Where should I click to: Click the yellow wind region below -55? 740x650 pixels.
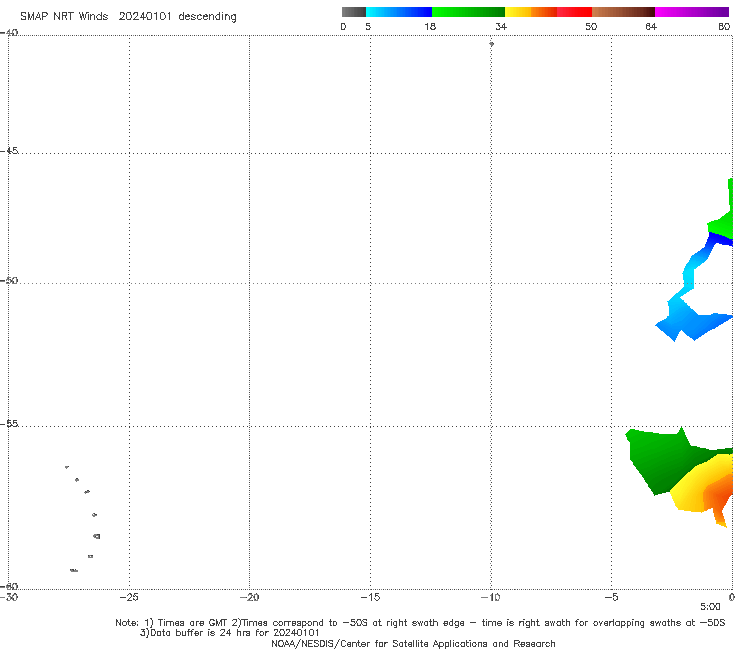click(691, 493)
